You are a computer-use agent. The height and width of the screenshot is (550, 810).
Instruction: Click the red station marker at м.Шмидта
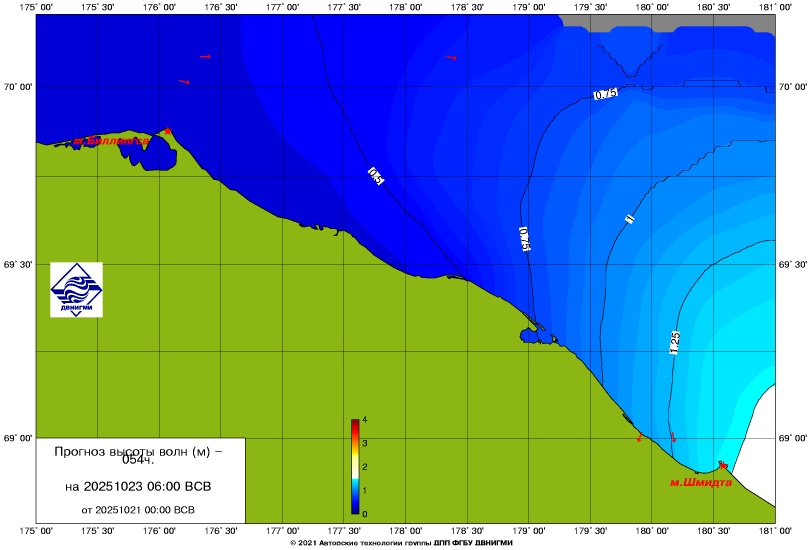[x=722, y=466]
